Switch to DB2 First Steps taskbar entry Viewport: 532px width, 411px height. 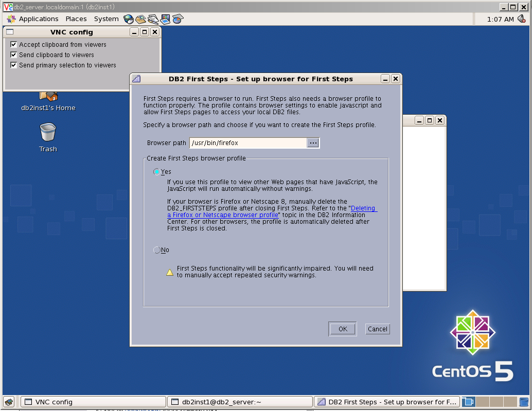pyautogui.click(x=387, y=402)
